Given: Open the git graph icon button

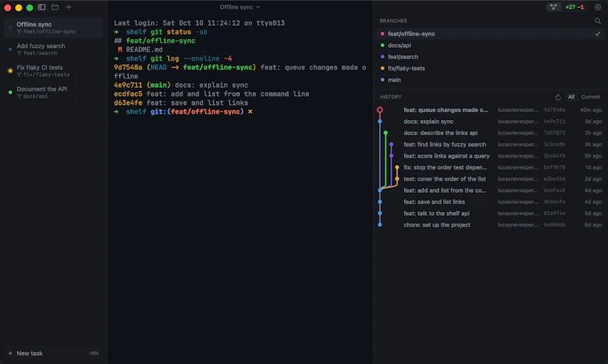Looking at the screenshot, I should 554,7.
